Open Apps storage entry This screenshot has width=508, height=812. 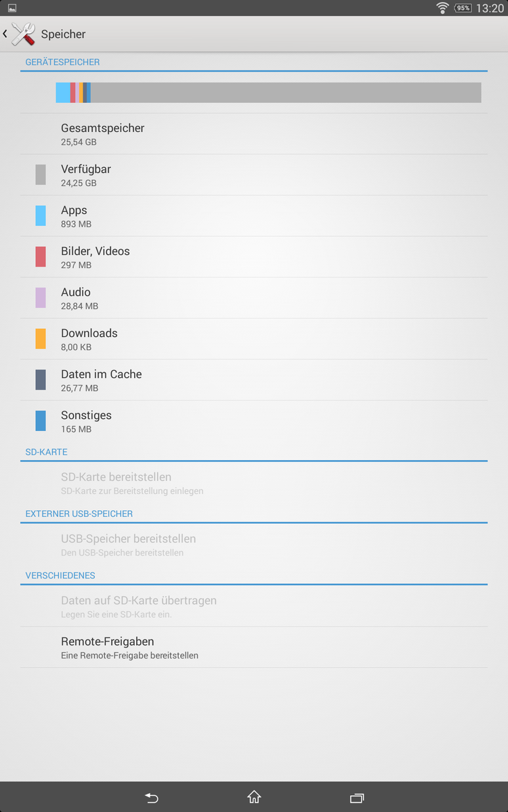(x=253, y=216)
